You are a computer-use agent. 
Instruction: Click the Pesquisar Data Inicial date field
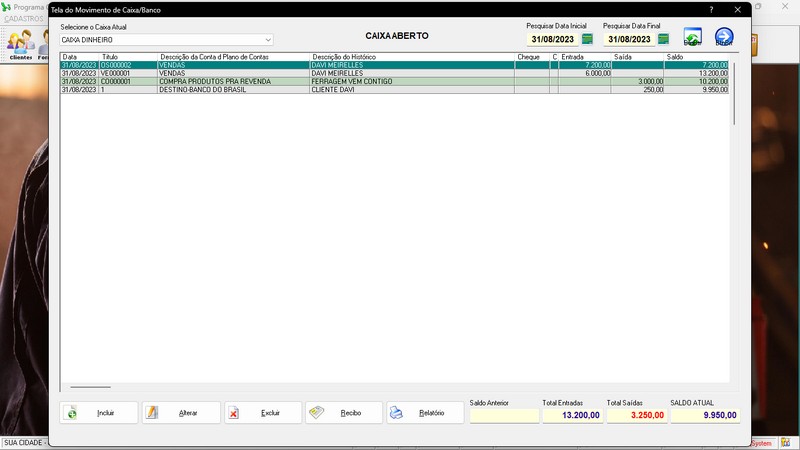tap(553, 39)
